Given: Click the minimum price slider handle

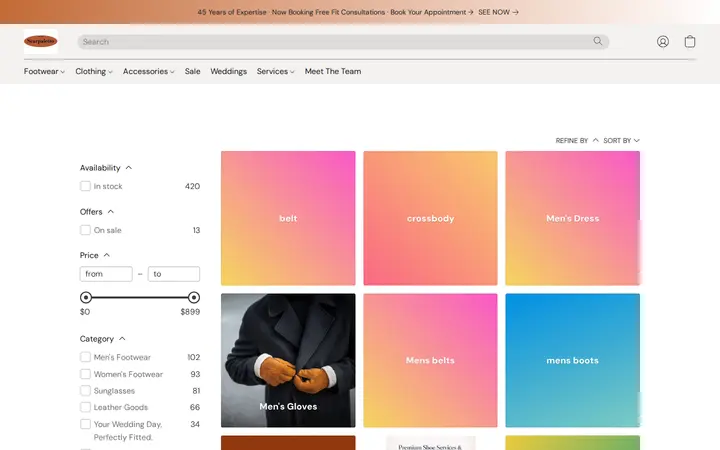Looking at the screenshot, I should coord(86,298).
